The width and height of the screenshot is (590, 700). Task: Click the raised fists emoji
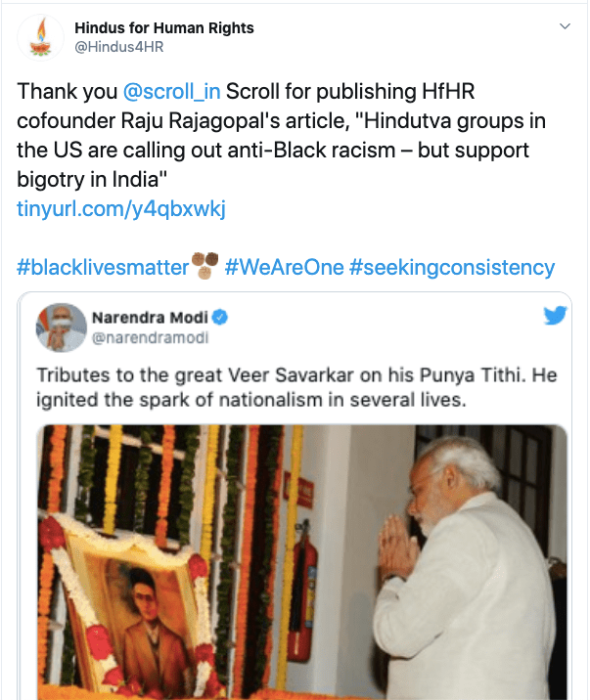tap(205, 266)
